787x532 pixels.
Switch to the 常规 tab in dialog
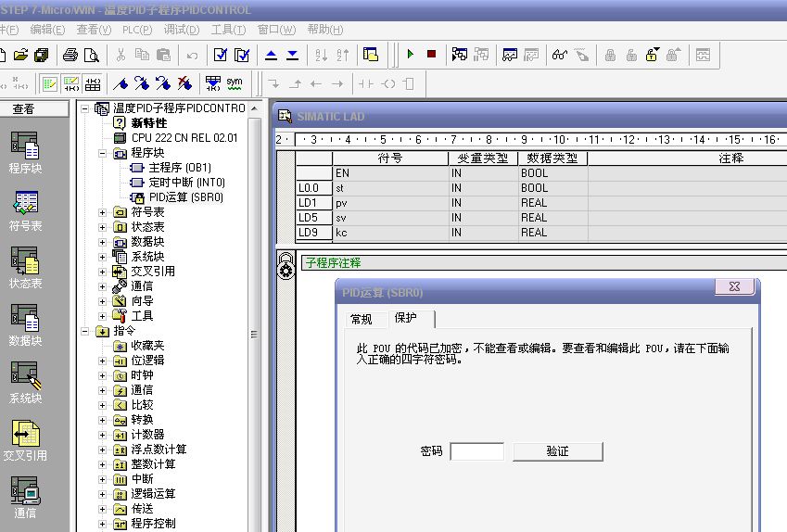(361, 319)
